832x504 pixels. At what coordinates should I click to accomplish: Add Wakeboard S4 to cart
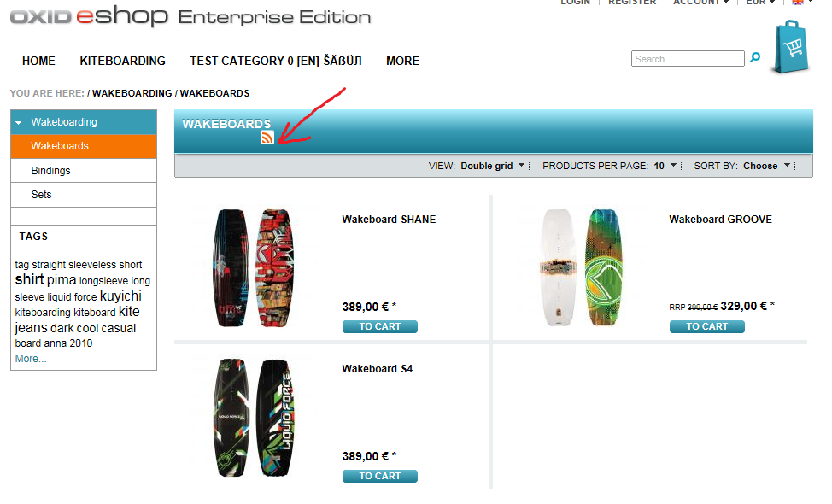[x=379, y=476]
